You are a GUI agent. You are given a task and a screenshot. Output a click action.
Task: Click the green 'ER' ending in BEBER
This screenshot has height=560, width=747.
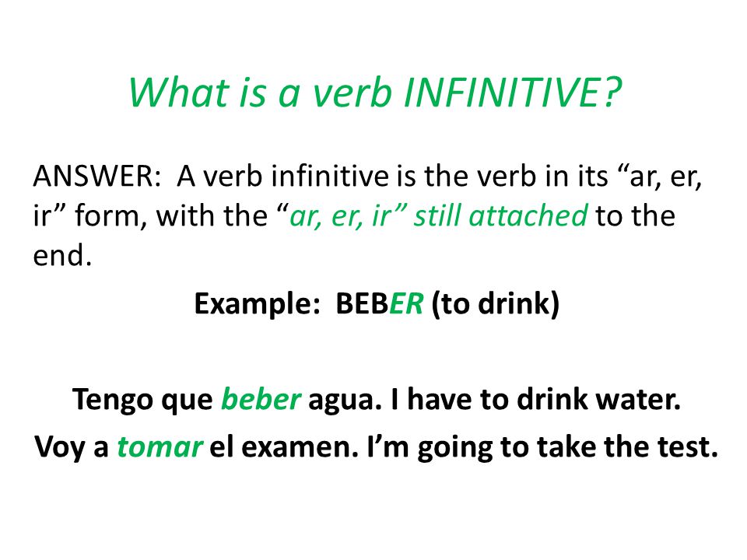[x=406, y=303]
